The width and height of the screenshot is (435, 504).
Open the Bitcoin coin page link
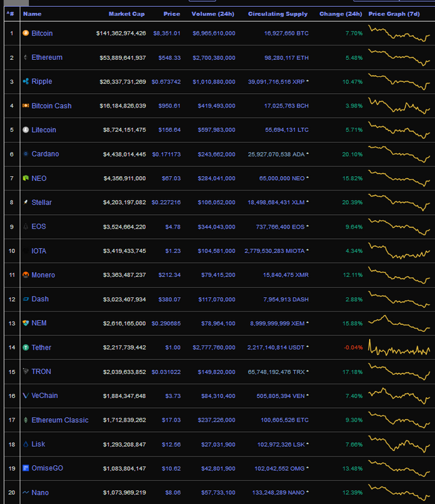click(x=42, y=33)
